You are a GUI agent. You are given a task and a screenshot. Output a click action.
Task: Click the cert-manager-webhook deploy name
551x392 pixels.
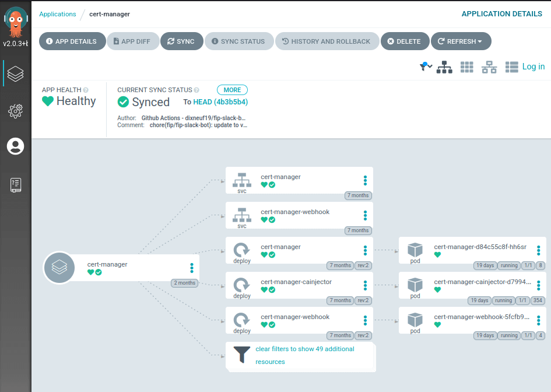coord(295,317)
